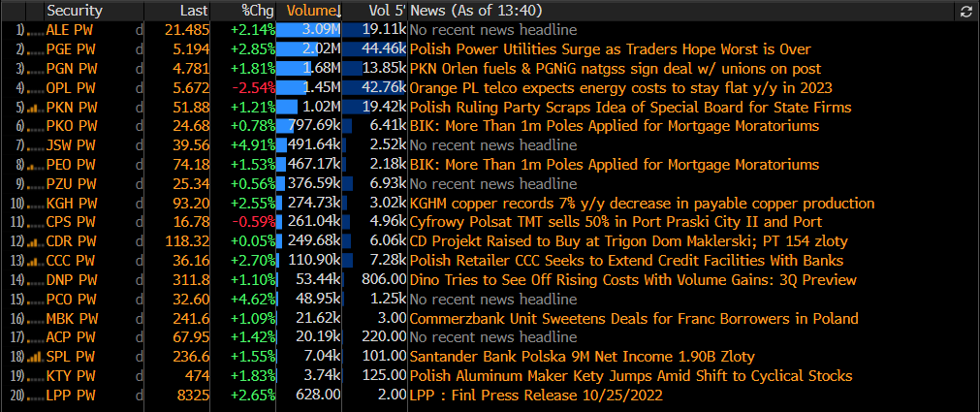
Task: Select the PGN PW security
Action: [x=72, y=69]
